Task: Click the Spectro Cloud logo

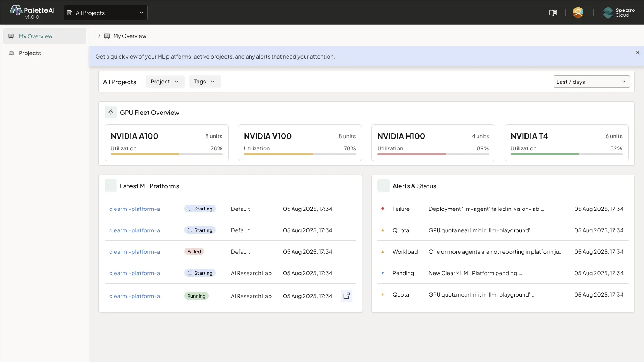Action: (x=618, y=13)
